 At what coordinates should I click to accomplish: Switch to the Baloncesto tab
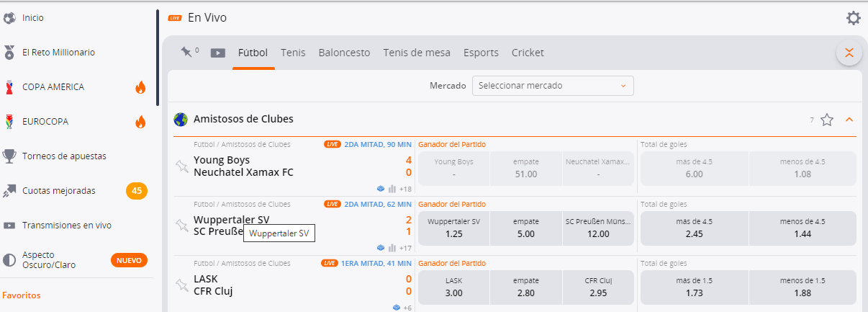[344, 53]
